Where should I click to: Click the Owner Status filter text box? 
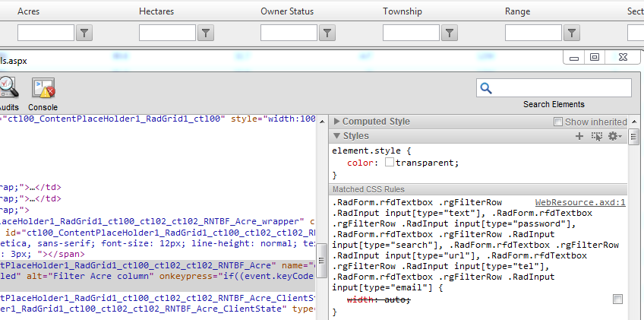[x=289, y=33]
